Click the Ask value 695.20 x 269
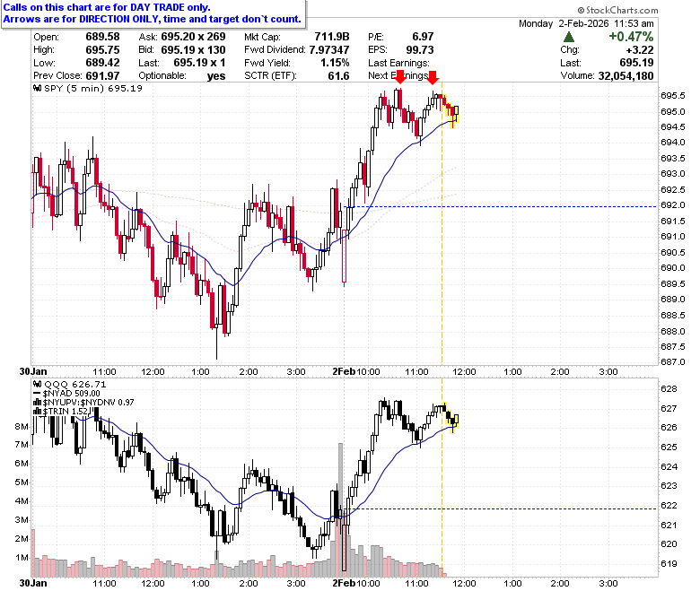The image size is (700, 591). pyautogui.click(x=193, y=37)
